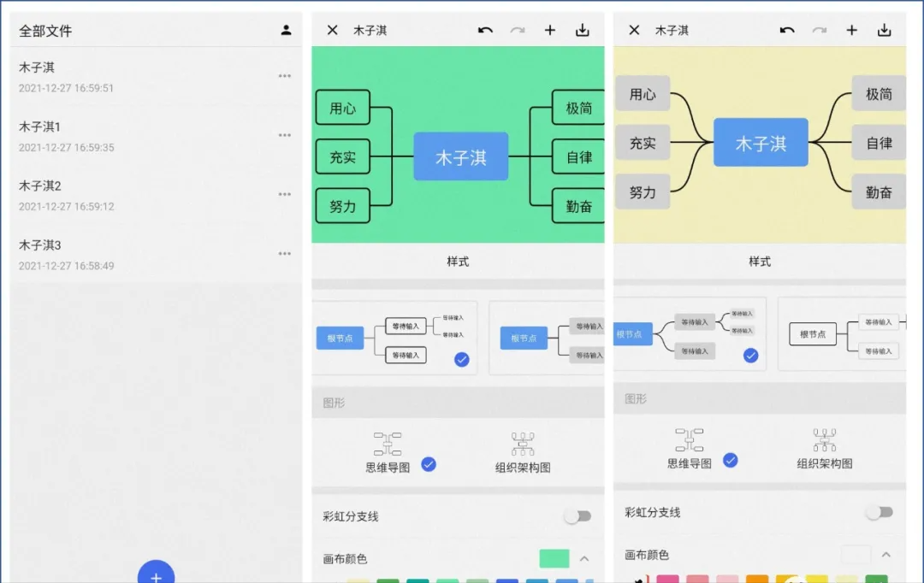Click 样式 tab in green-canvas panel

[458, 262]
